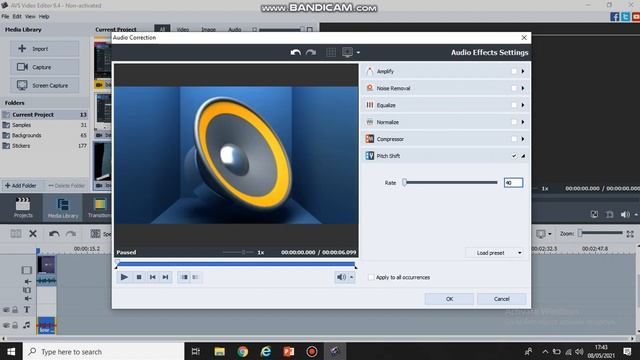Click the speaker volume icon in dialog

(341, 277)
